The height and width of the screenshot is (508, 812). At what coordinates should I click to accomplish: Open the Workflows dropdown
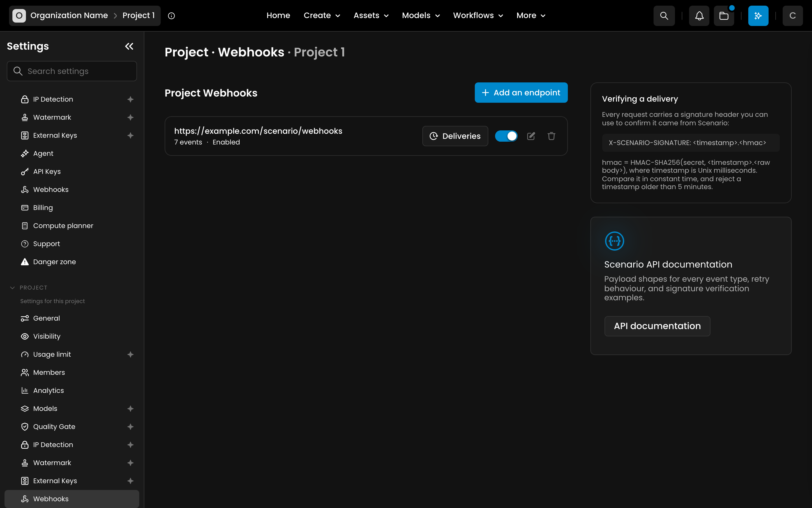pyautogui.click(x=478, y=16)
